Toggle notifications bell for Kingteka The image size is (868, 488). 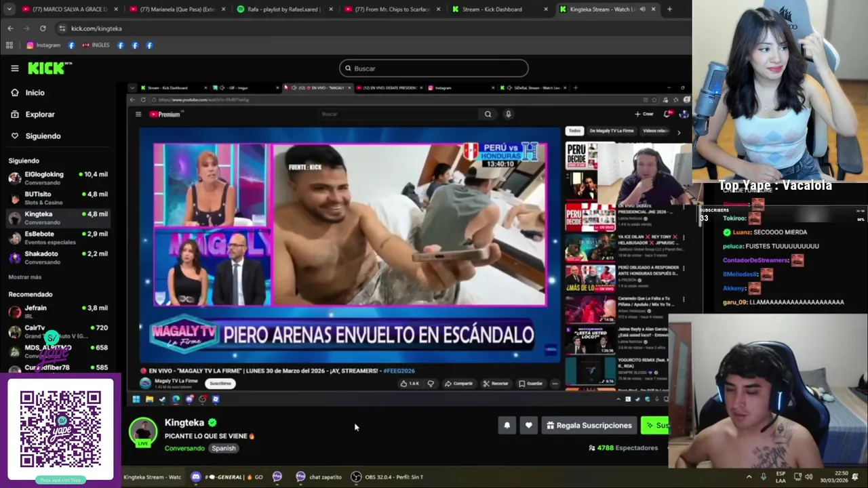click(x=507, y=426)
